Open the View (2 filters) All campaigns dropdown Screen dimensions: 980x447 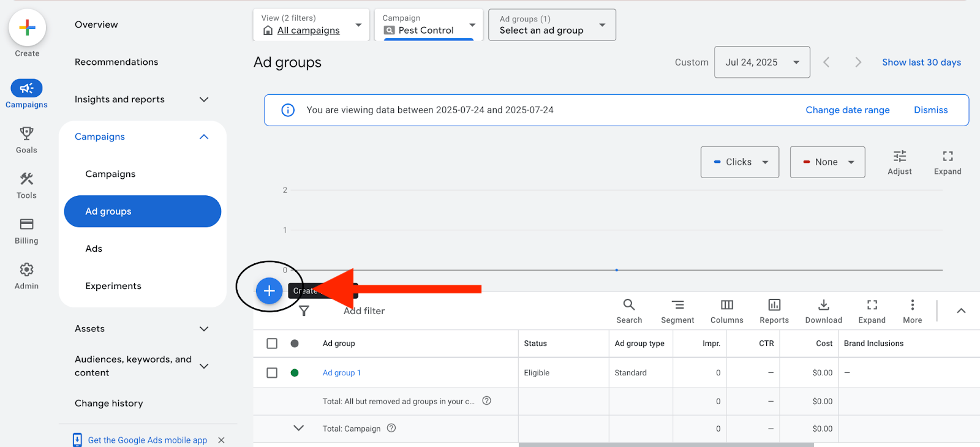(311, 24)
